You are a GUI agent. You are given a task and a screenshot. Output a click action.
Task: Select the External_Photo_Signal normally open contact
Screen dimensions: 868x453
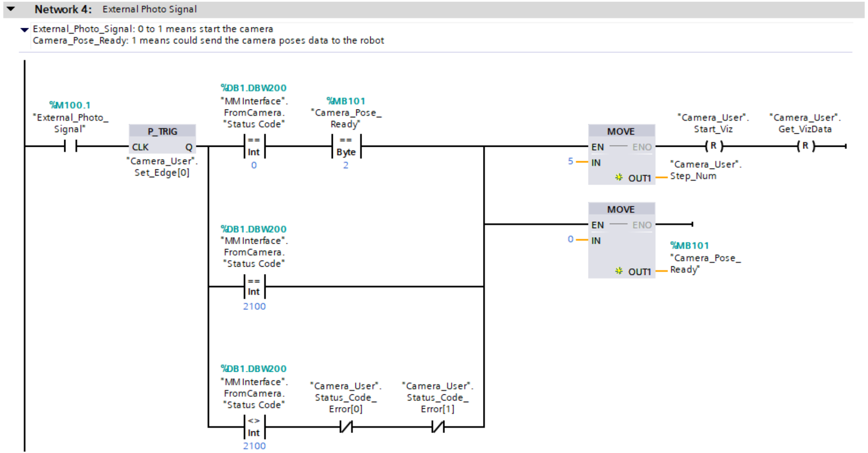(x=70, y=146)
